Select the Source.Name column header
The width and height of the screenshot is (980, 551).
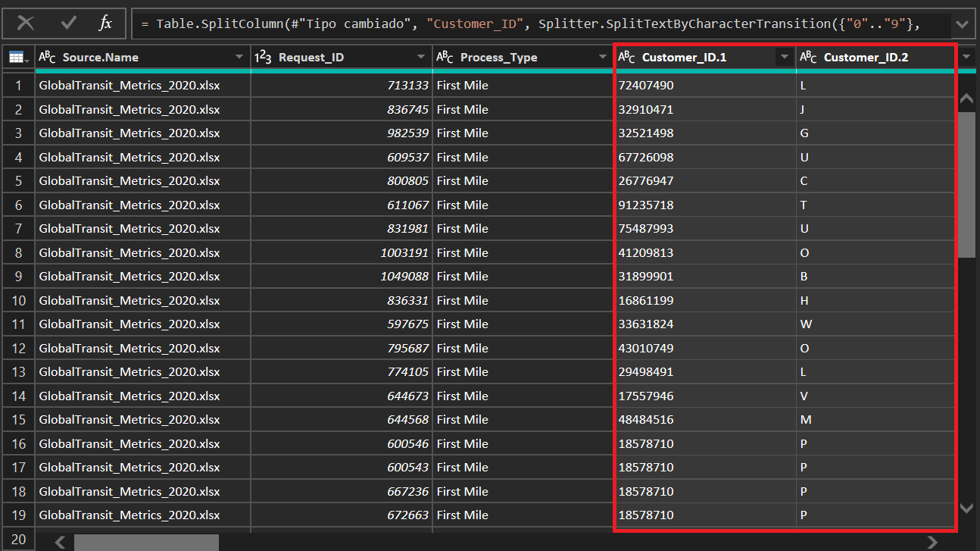coord(142,57)
